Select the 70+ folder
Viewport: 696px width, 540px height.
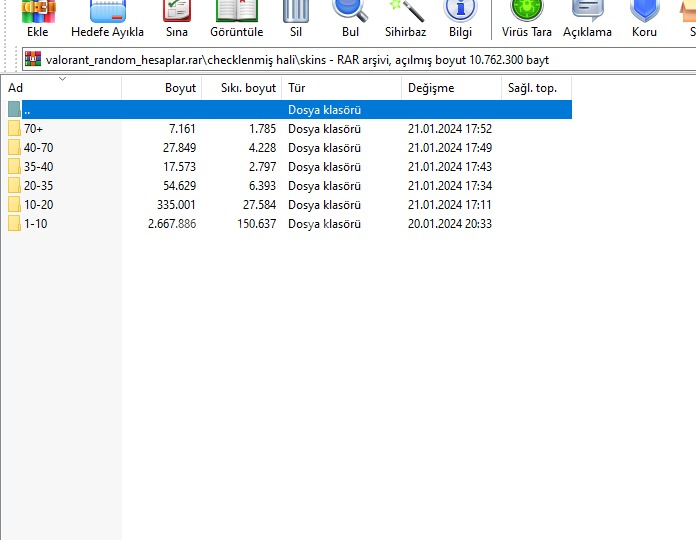pyautogui.click(x=33, y=129)
